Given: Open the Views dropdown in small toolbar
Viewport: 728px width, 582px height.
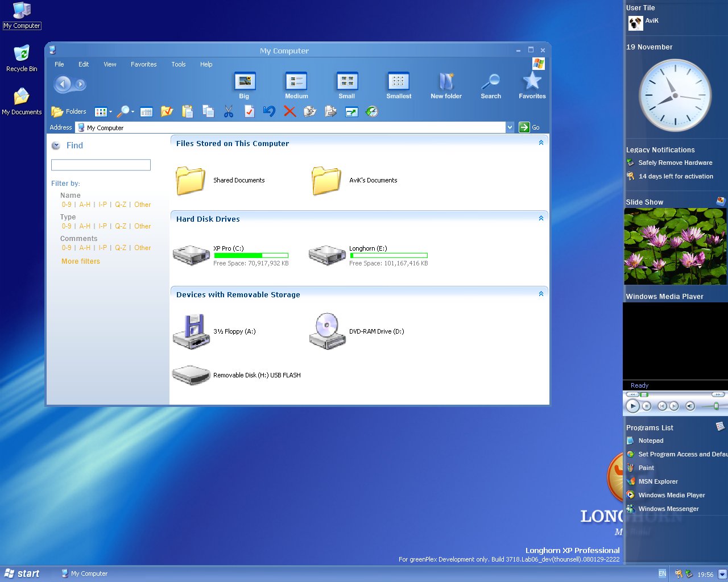Looking at the screenshot, I should [104, 111].
